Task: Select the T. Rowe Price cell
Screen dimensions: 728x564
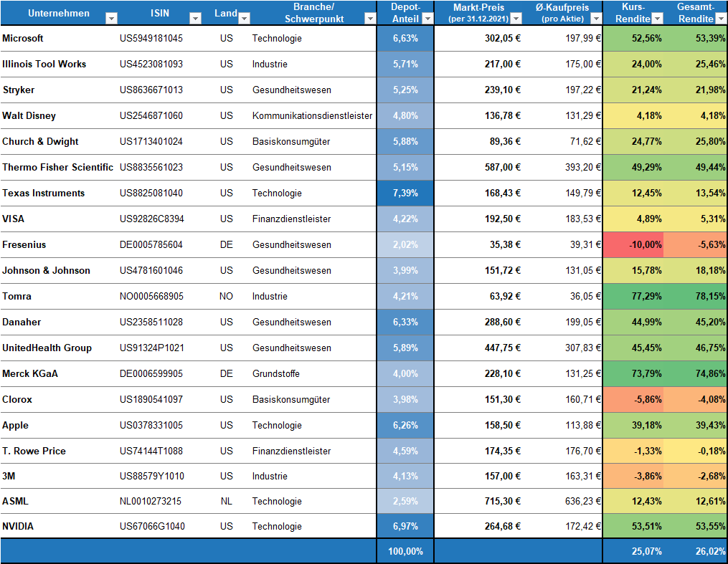Action: (34, 451)
